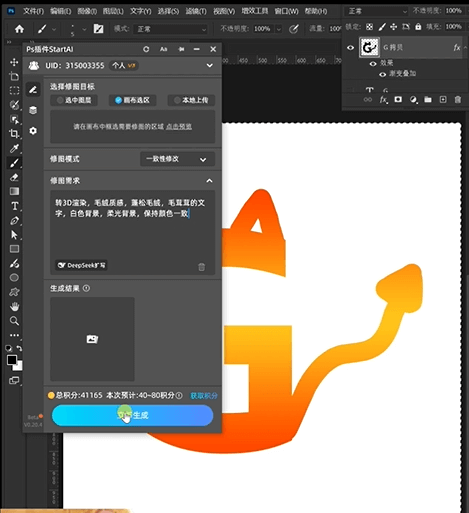
Task: Open the opacity 100% dropdown arrow
Action: [x=279, y=29]
